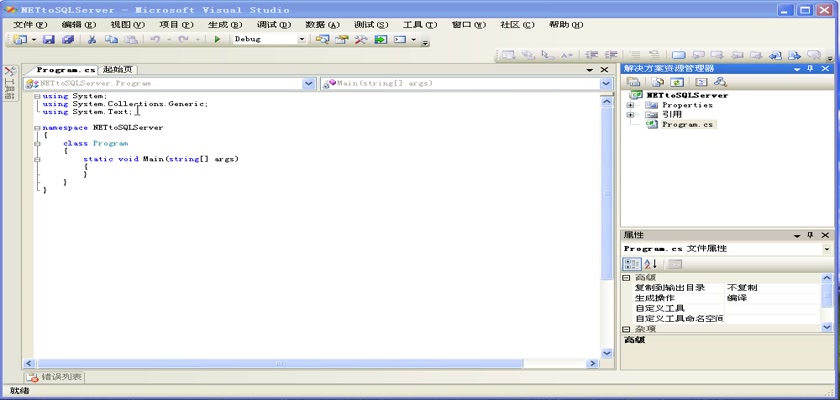The image size is (840, 400).
Task: Select Program.cs in Solution Explorer tree
Action: 687,124
